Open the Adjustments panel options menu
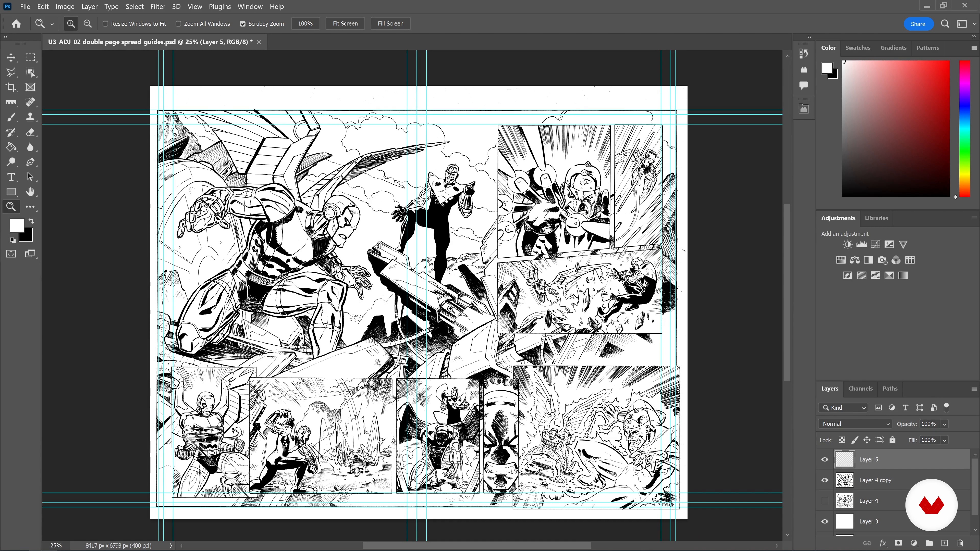This screenshot has height=551, width=980. point(974,218)
